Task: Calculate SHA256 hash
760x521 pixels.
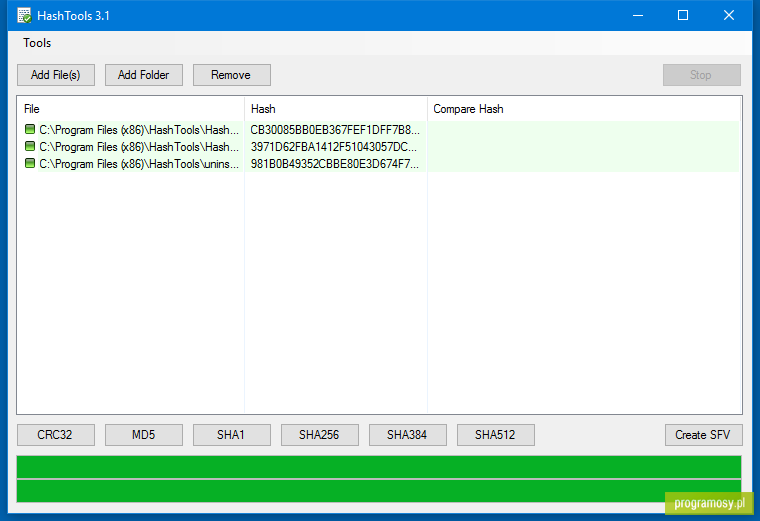Action: click(x=319, y=435)
